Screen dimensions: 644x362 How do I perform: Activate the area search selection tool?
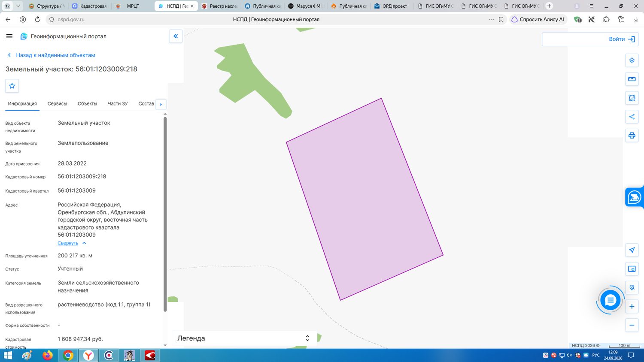(x=632, y=98)
